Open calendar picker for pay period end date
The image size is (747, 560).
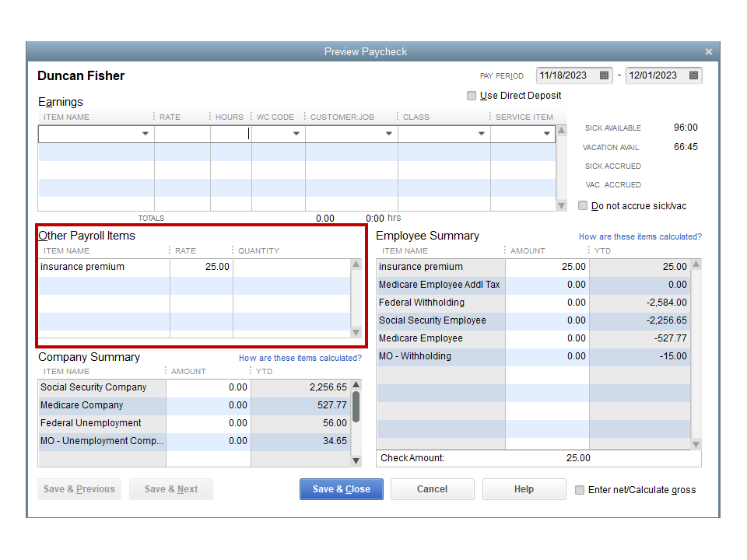pyautogui.click(x=695, y=75)
